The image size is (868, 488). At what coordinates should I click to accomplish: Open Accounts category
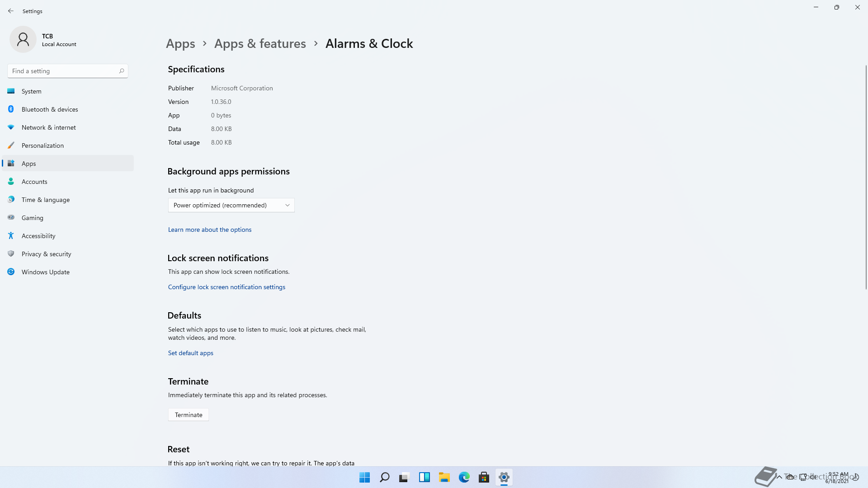click(68, 182)
